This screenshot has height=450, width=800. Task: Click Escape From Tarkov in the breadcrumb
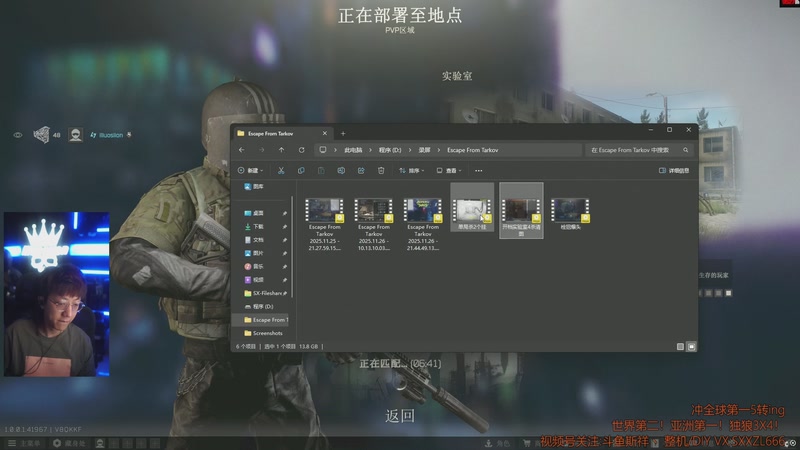[472, 150]
